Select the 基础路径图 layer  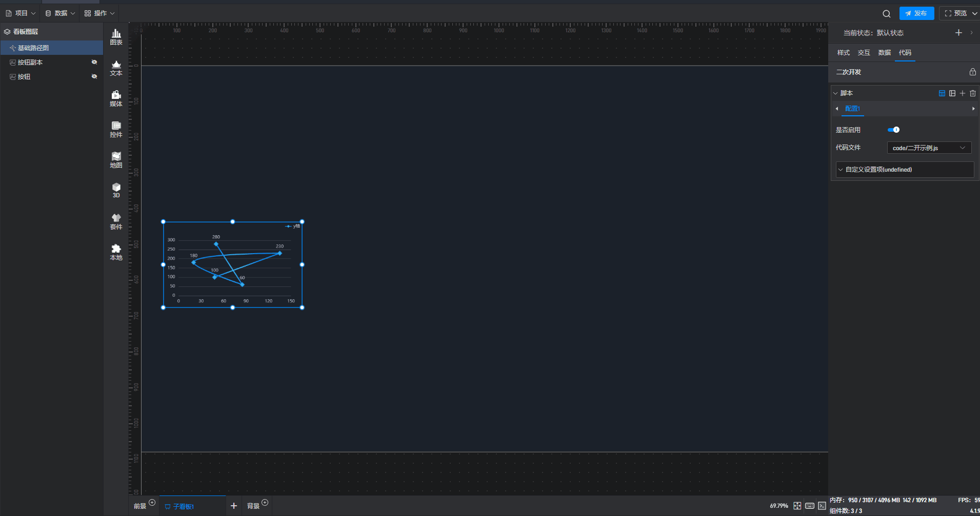(52, 48)
